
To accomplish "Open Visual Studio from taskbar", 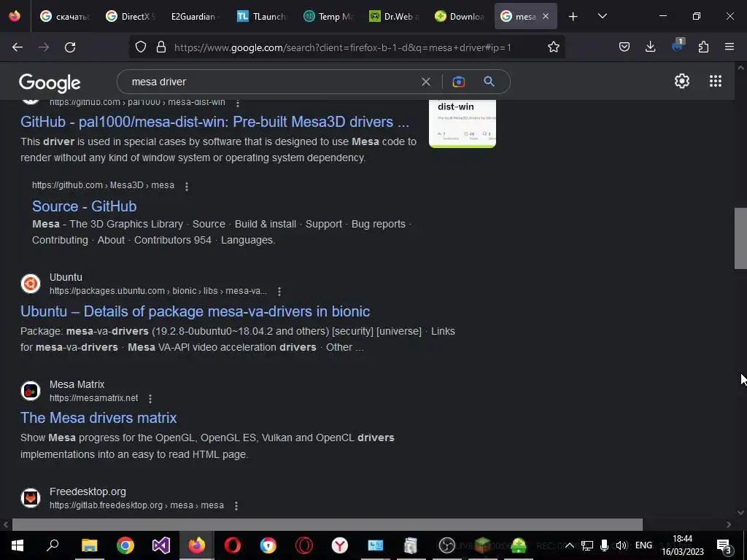I will point(161,545).
